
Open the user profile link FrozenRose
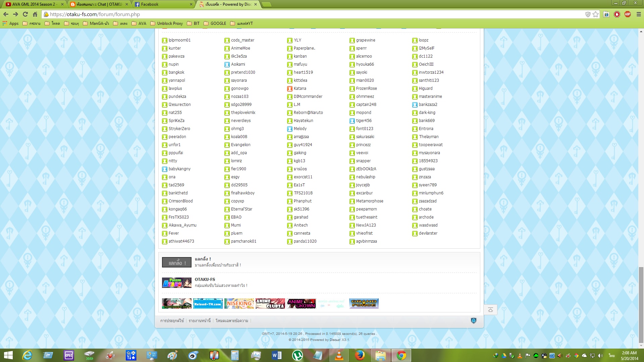point(366,88)
